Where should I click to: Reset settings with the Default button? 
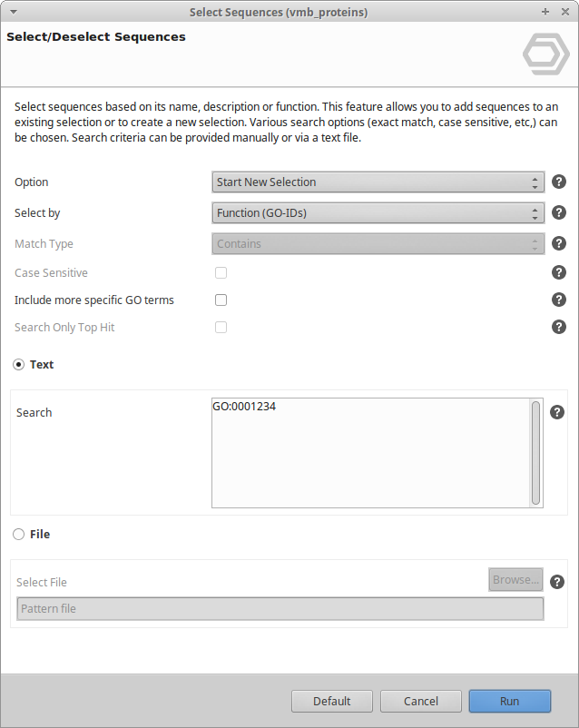[x=332, y=701]
